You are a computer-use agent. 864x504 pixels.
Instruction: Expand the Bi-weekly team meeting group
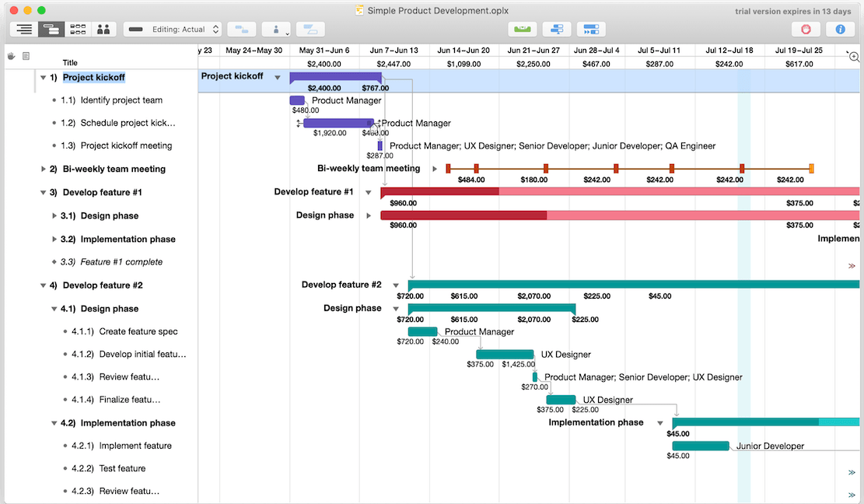click(x=43, y=169)
